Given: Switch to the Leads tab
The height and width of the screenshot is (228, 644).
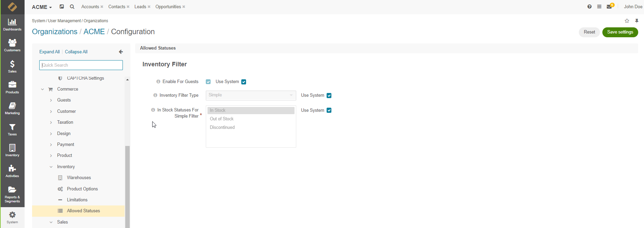Looking at the screenshot, I should (140, 7).
